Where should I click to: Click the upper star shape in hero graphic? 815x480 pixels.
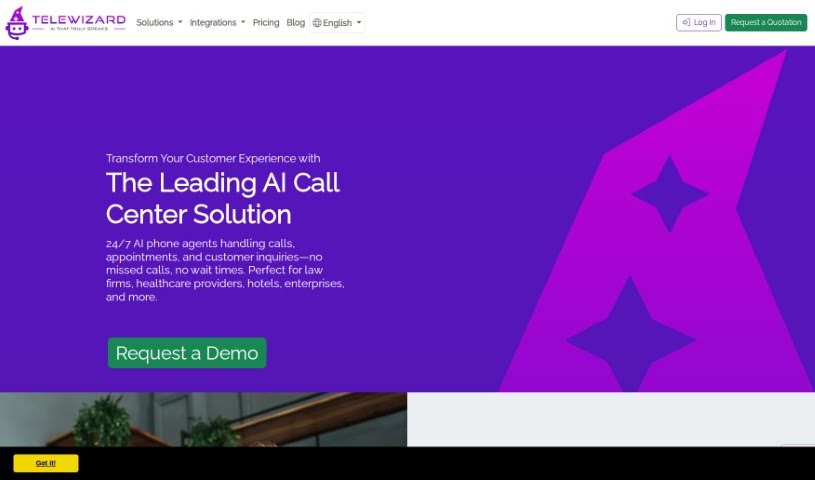(x=669, y=193)
